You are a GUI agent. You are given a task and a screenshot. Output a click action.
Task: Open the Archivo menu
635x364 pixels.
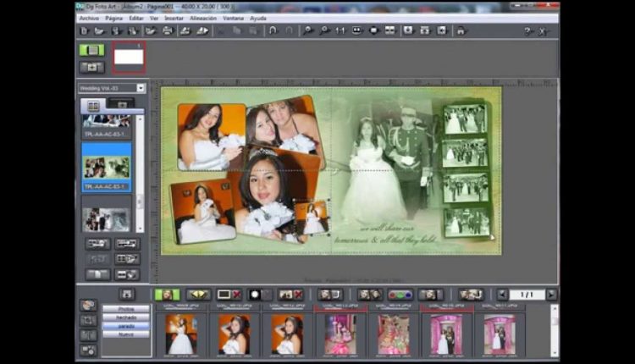click(89, 19)
